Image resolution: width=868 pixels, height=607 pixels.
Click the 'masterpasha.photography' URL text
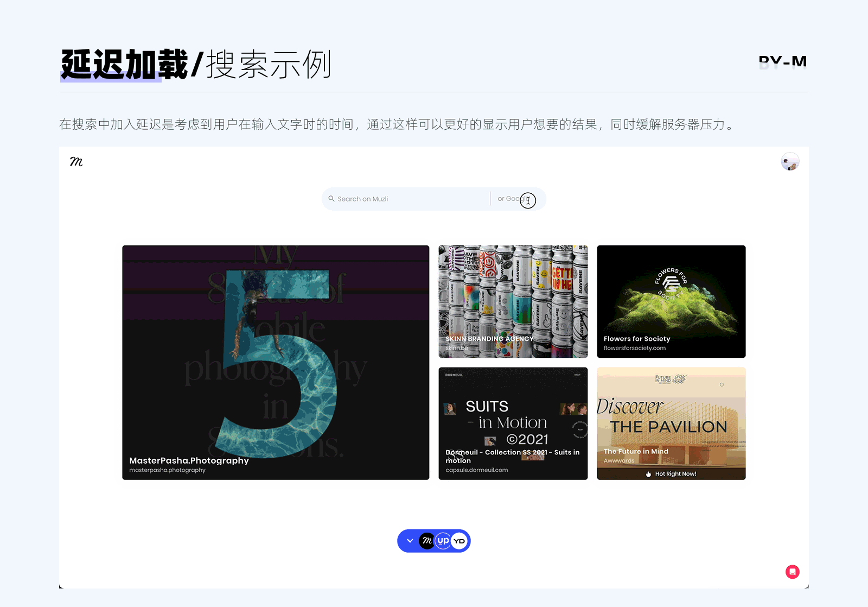click(x=167, y=470)
